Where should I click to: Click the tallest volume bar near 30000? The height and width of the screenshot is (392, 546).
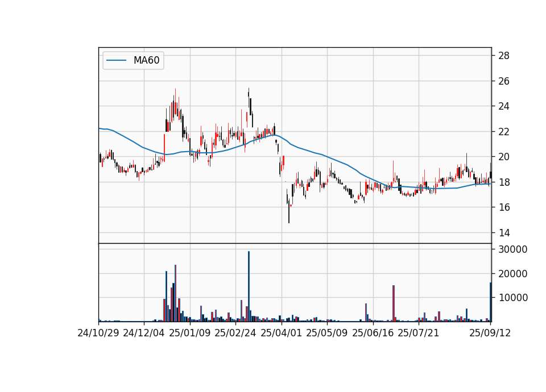pyautogui.click(x=249, y=286)
